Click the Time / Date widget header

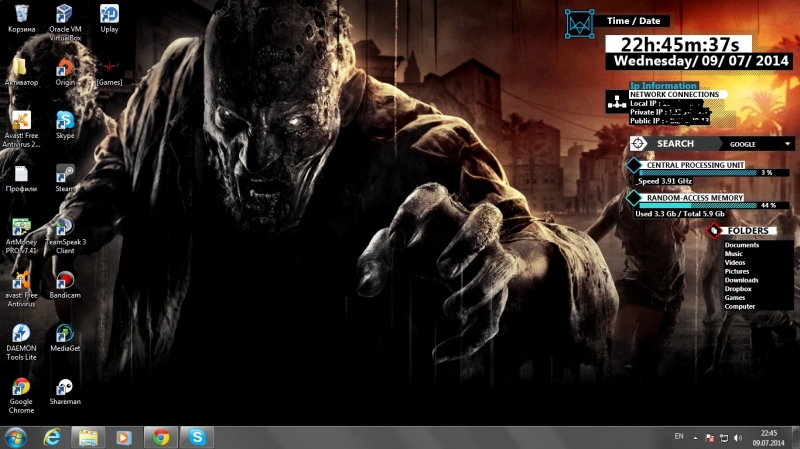point(633,21)
